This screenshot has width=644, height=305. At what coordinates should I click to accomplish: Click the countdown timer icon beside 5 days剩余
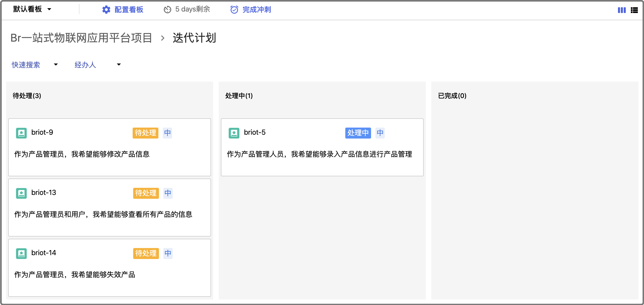[x=168, y=9]
